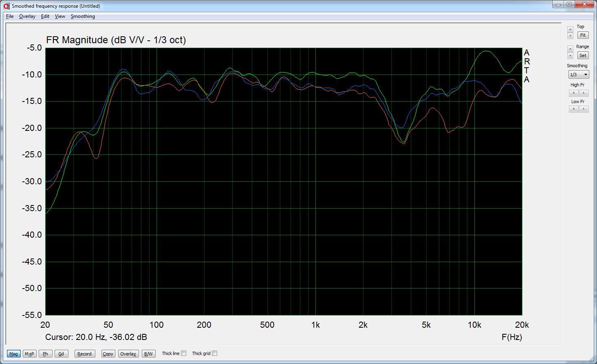The width and height of the screenshot is (597, 364).
Task: Open the Overlay menu
Action: pos(27,16)
